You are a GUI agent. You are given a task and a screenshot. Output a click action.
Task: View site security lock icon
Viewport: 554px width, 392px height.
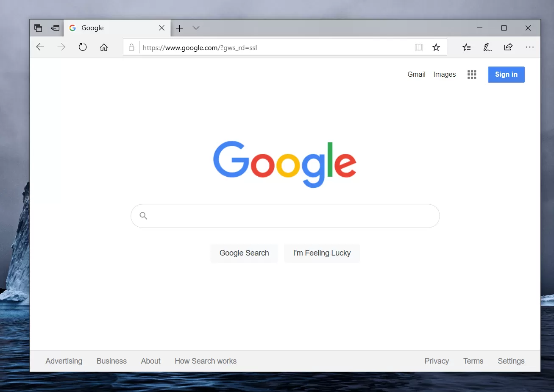point(131,47)
